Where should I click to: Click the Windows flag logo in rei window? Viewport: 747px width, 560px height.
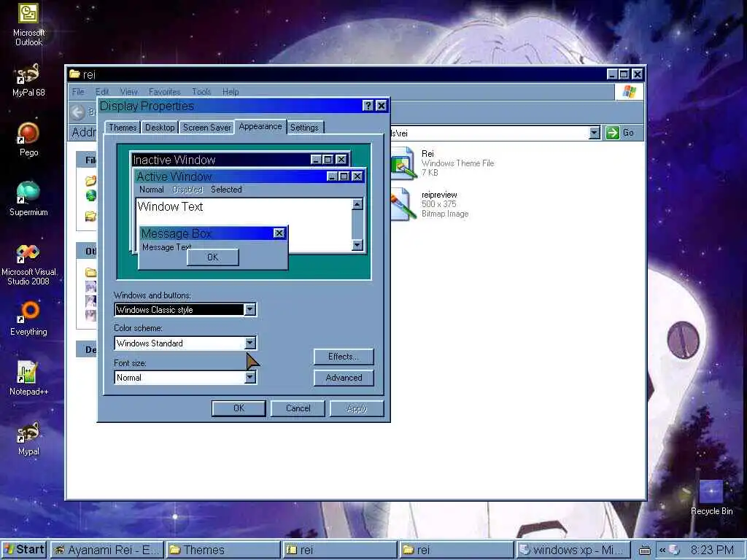point(630,91)
